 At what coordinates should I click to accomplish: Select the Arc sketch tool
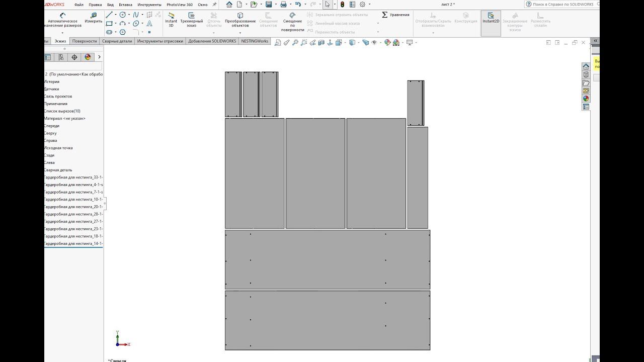(x=122, y=24)
